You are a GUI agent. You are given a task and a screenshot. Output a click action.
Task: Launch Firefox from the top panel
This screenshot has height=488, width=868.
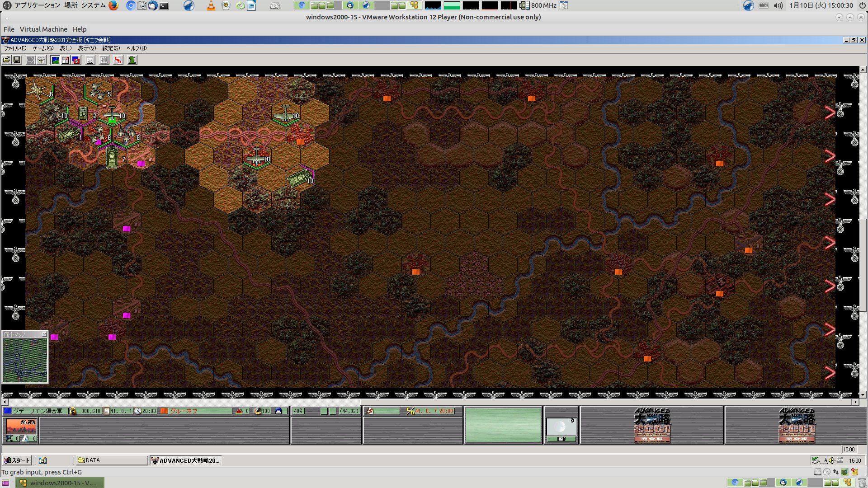113,5
